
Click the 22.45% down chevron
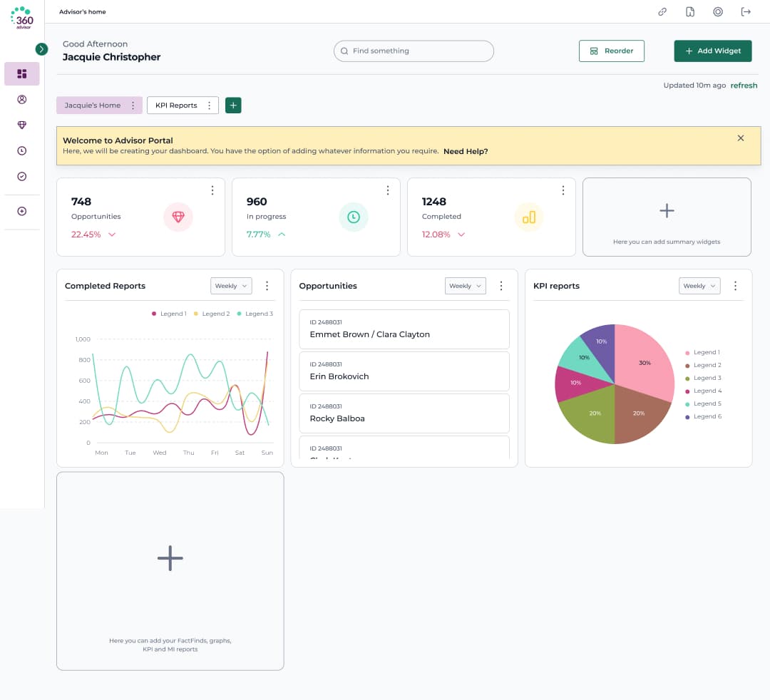[112, 235]
